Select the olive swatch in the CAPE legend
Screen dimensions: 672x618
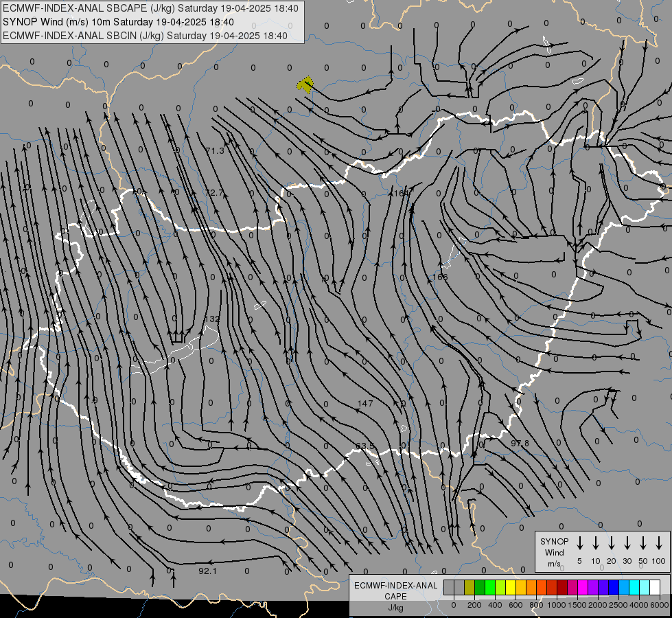(470, 588)
